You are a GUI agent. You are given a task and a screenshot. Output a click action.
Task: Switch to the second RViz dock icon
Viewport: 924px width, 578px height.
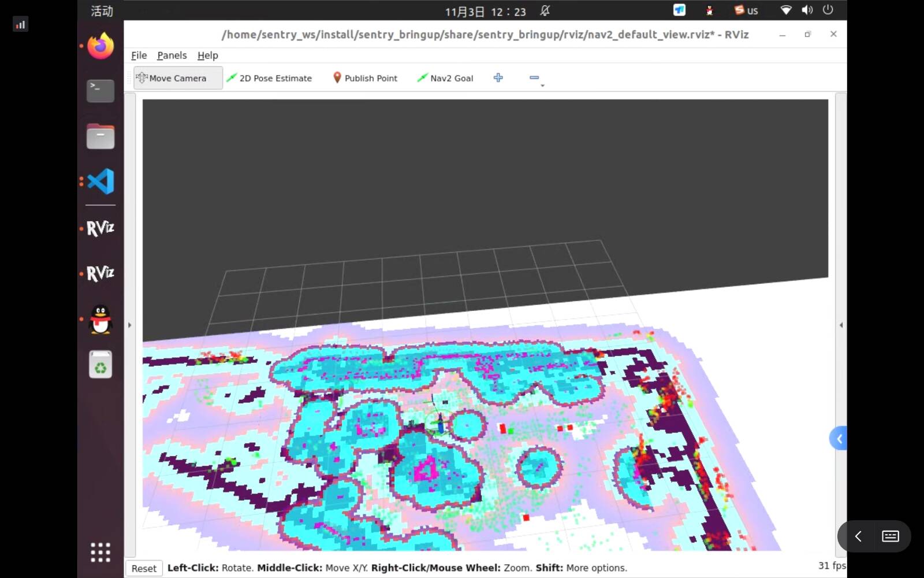pos(100,273)
